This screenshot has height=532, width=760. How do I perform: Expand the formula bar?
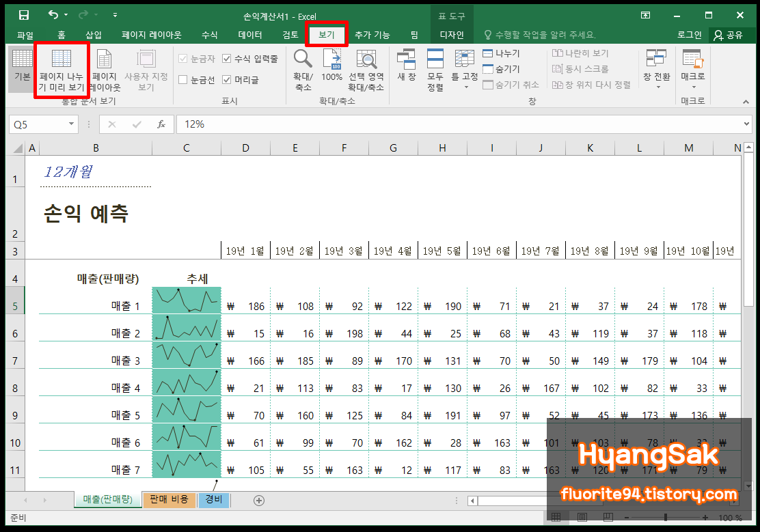pos(746,124)
